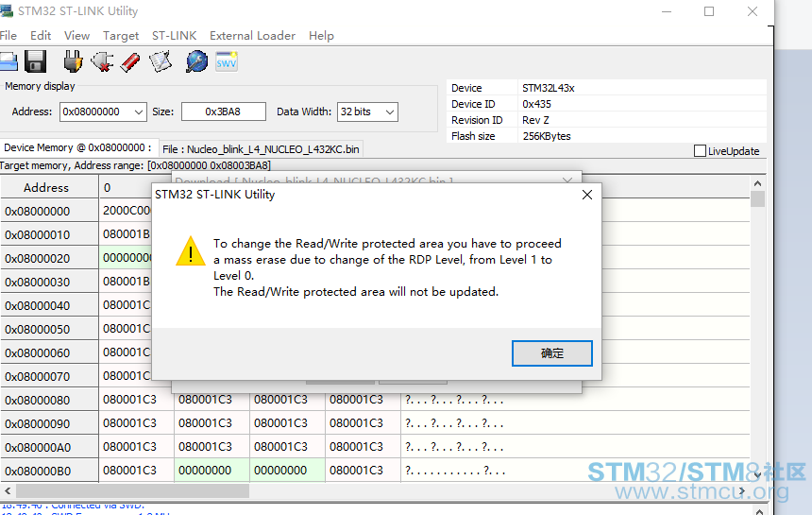
Task: Switch to File Nucleo_blink_L4_NUCLEO_L432KC.bin tab
Action: (261, 149)
